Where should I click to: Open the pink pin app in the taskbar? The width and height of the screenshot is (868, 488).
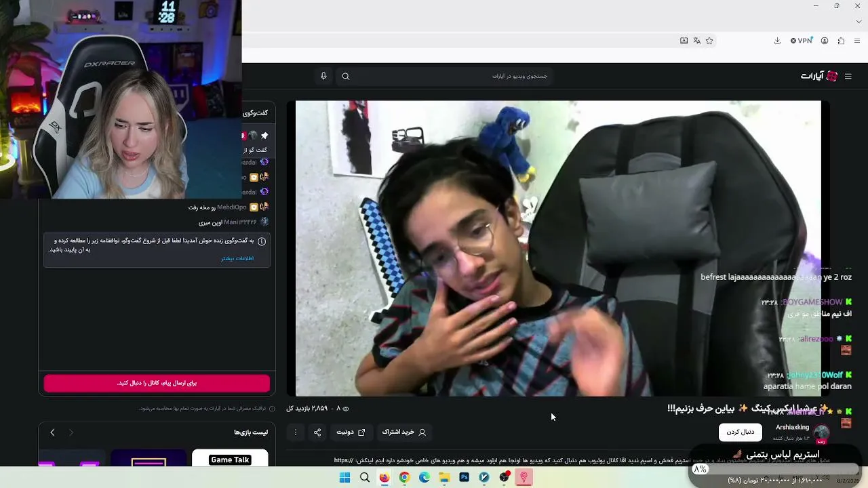pyautogui.click(x=524, y=477)
